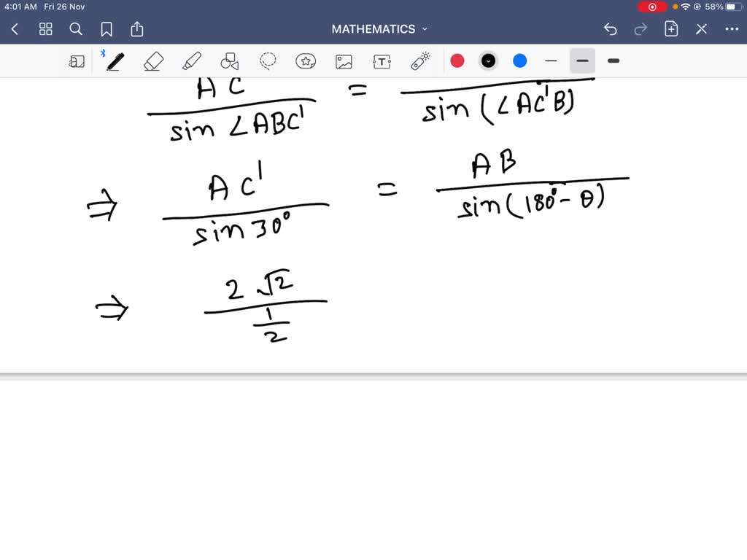Open the page thumbnails view
Image resolution: width=747 pixels, height=560 pixels.
click(45, 29)
